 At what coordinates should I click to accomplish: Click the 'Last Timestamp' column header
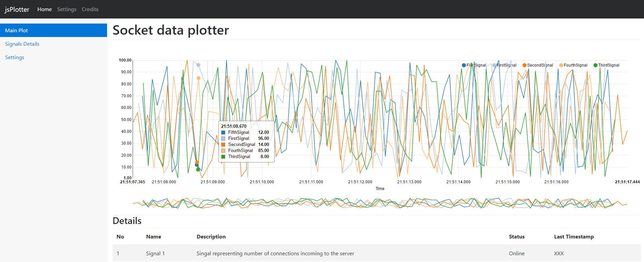pyautogui.click(x=574, y=236)
